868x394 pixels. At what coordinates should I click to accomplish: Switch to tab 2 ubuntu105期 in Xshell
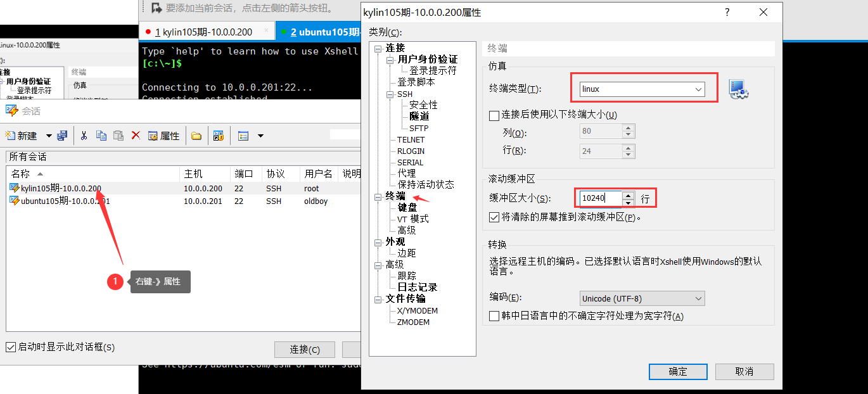(317, 32)
